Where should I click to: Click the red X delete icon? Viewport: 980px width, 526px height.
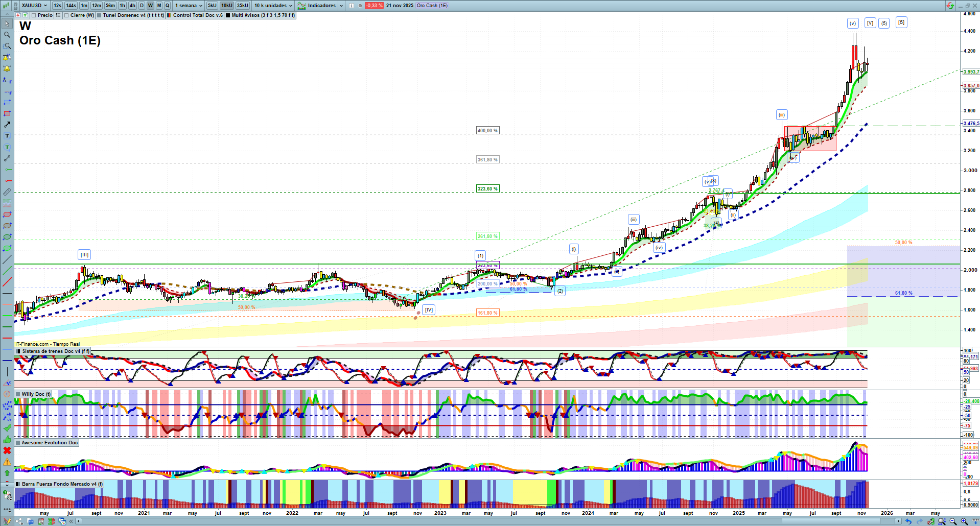coord(7,450)
